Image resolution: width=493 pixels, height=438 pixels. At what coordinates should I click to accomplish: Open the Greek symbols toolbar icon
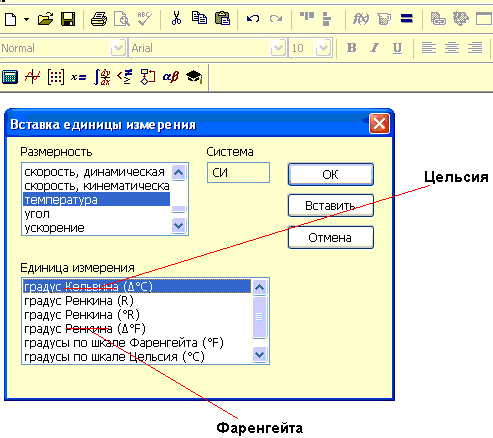coord(171,77)
